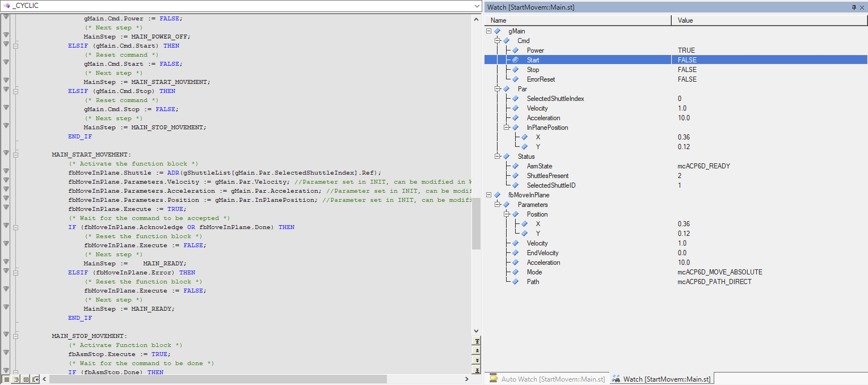Screen dimensions: 868x385
Task: Click the left arrow of the horizontal scrollbar
Action: [x=45, y=379]
